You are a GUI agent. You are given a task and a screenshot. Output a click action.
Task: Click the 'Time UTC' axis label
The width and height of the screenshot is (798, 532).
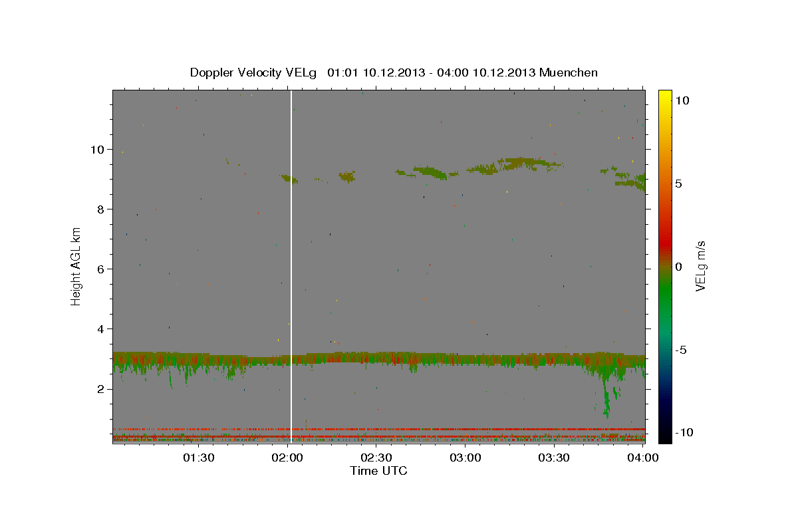click(378, 471)
